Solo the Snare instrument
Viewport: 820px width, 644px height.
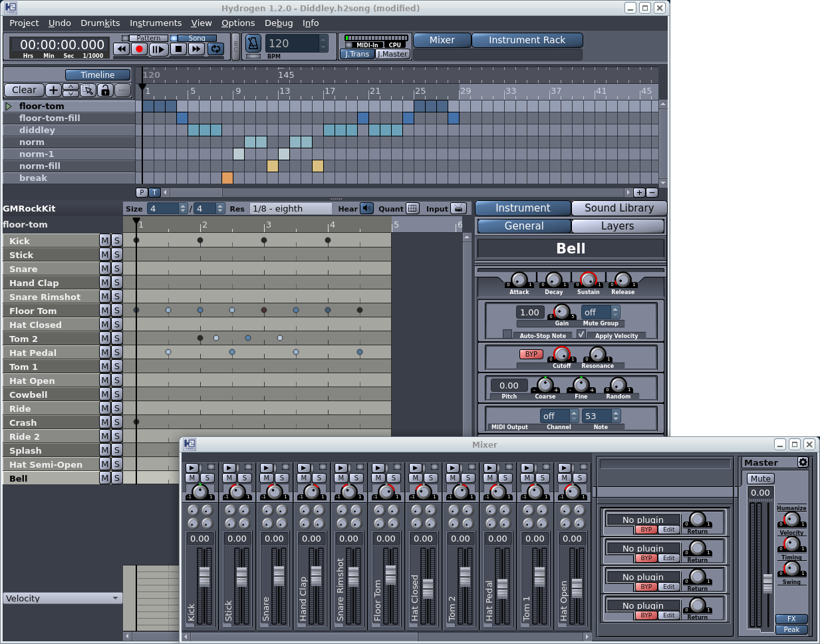(x=116, y=268)
